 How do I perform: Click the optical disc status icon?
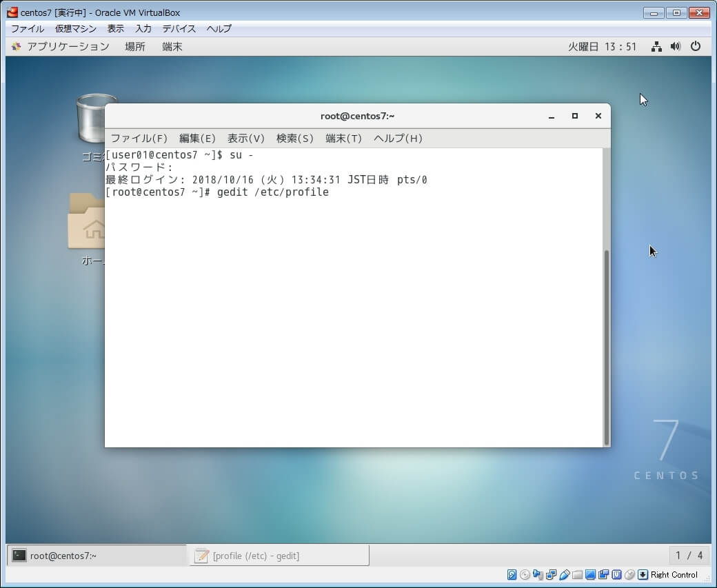tap(525, 574)
